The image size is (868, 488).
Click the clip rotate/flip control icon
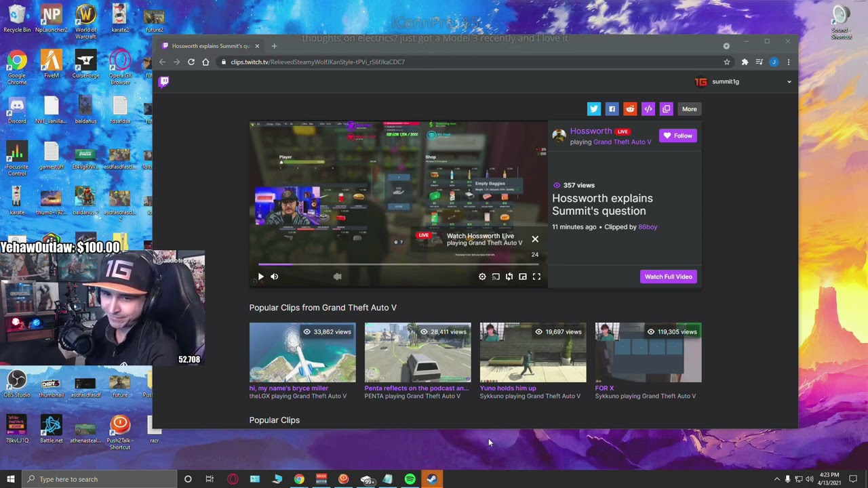[509, 277]
